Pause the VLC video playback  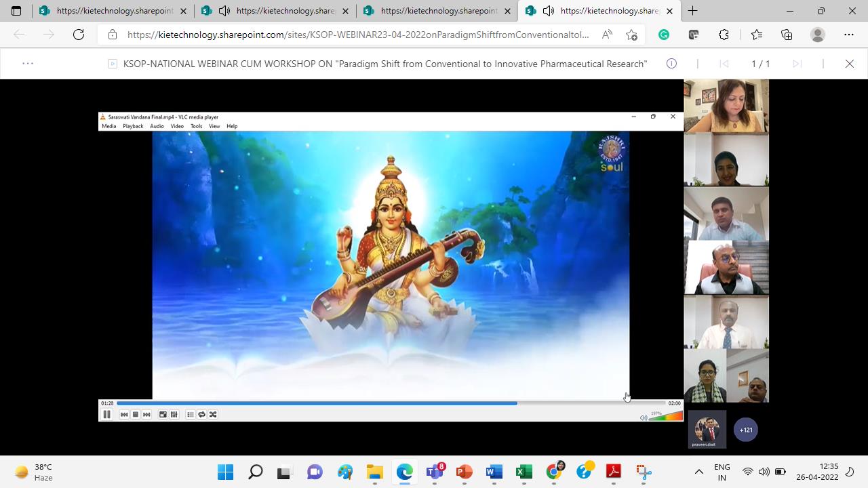pos(106,414)
